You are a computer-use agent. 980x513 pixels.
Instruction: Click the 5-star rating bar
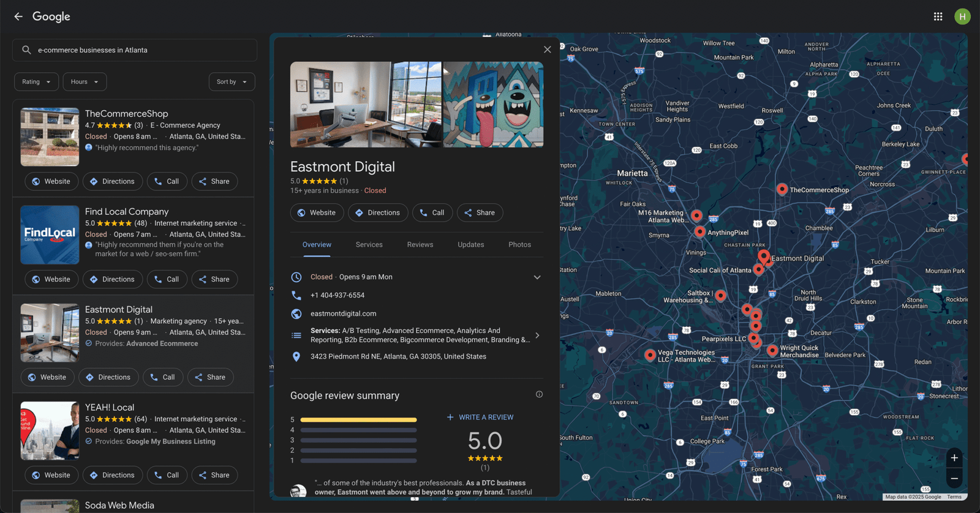tap(358, 420)
